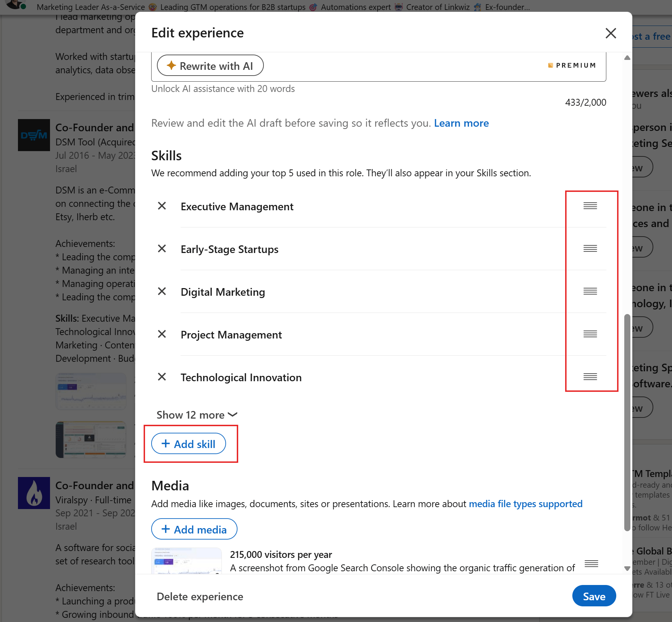Click Rewrite with AI button
The width and height of the screenshot is (672, 622).
210,66
